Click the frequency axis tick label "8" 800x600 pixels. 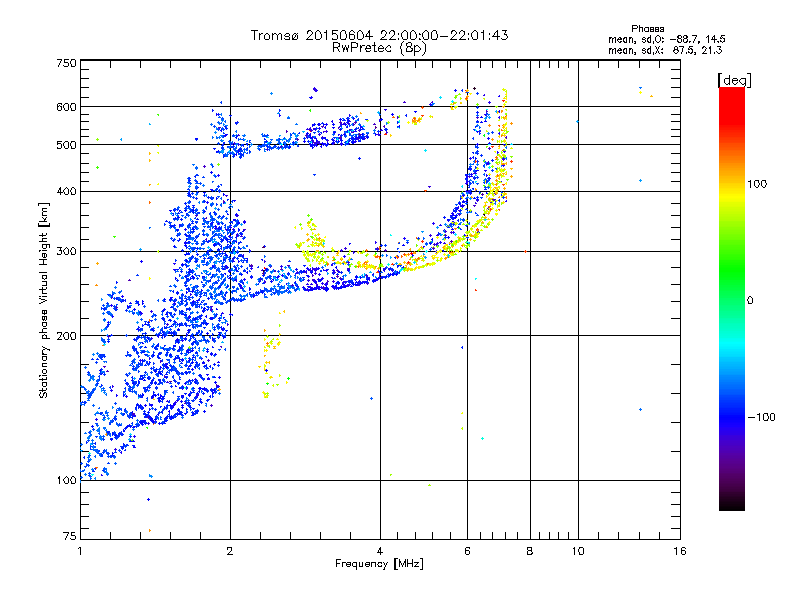coord(530,551)
